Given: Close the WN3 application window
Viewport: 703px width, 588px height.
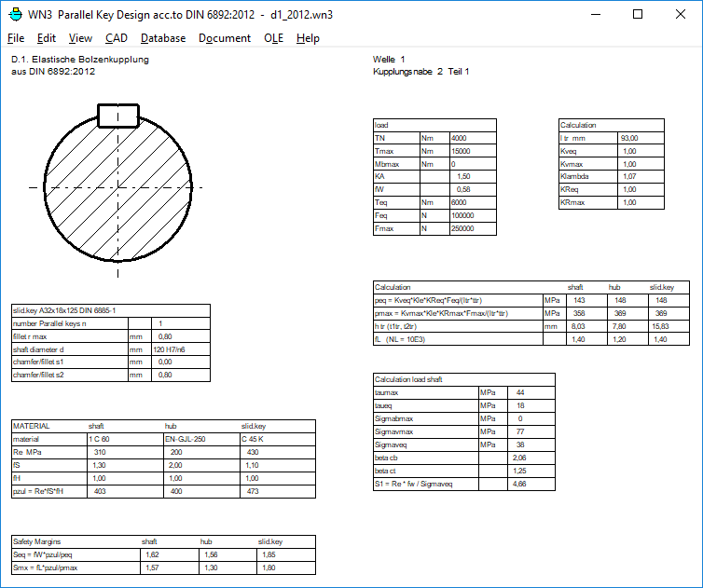Looking at the screenshot, I should coord(681,15).
